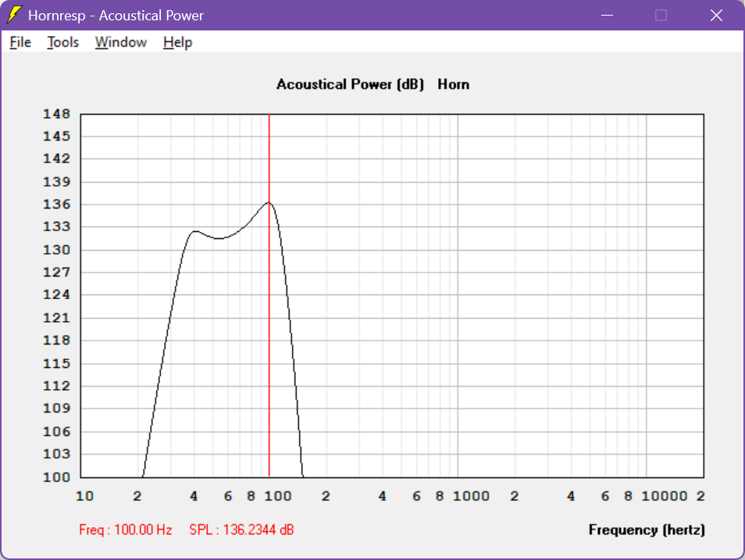
Task: Click the 130 value on the dB axis
Action: click(56, 250)
